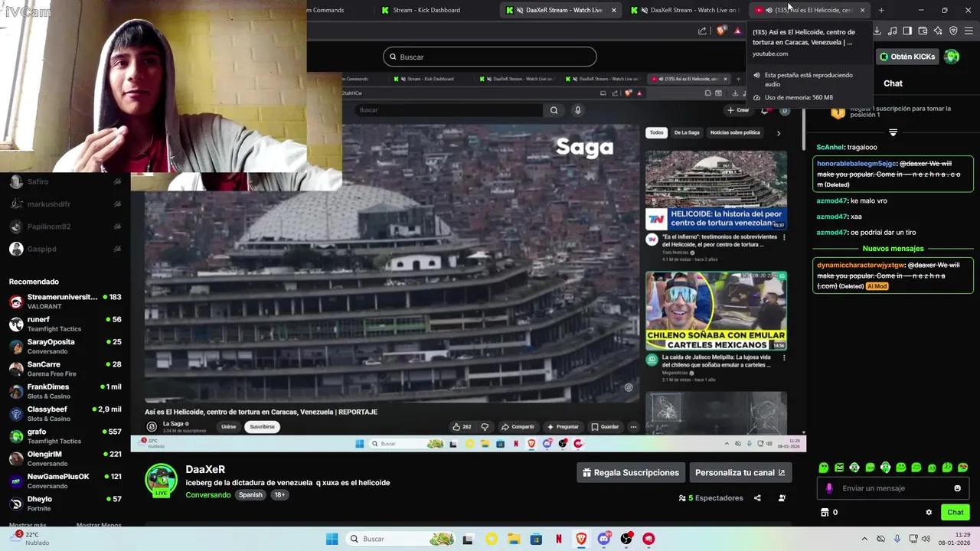Open the Brave Wallet icon
The image size is (980, 551).
923,31
